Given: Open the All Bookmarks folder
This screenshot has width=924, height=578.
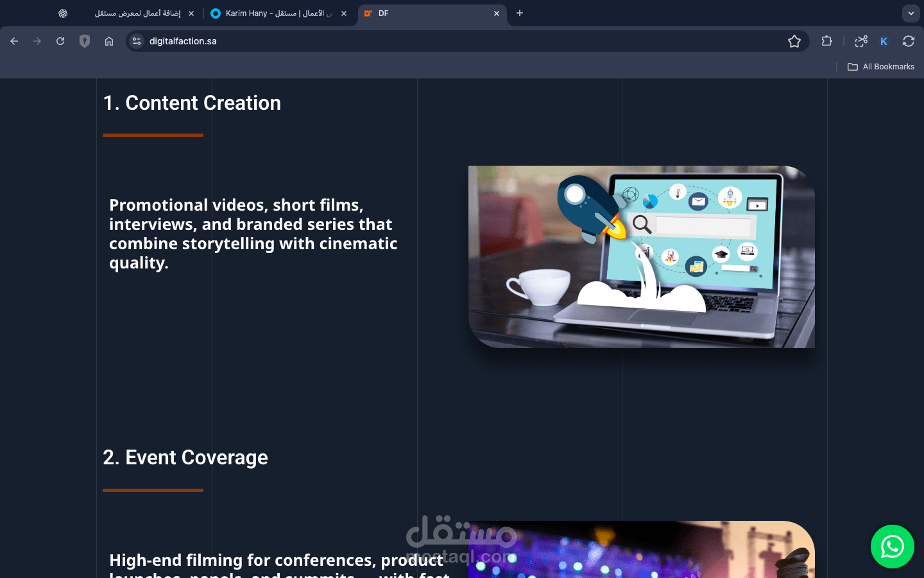Looking at the screenshot, I should click(x=881, y=67).
